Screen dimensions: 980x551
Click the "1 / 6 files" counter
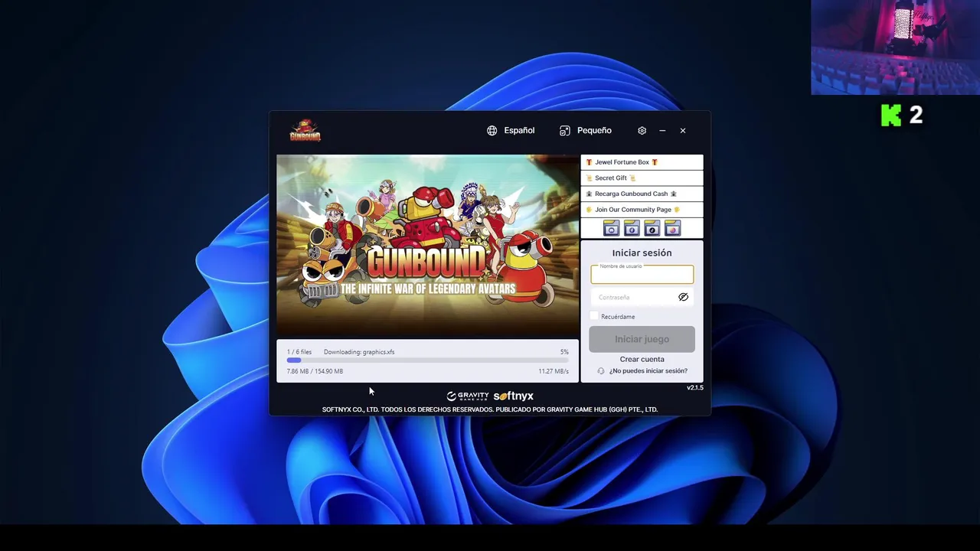pos(299,352)
